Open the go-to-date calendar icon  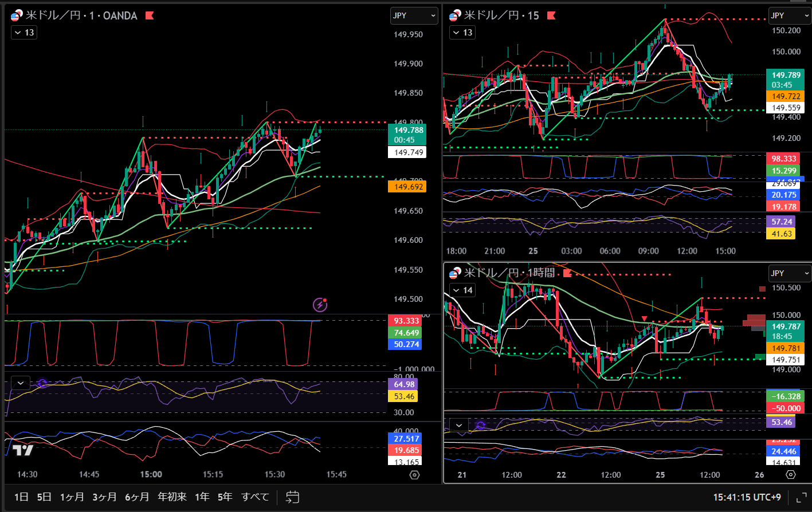[x=293, y=497]
